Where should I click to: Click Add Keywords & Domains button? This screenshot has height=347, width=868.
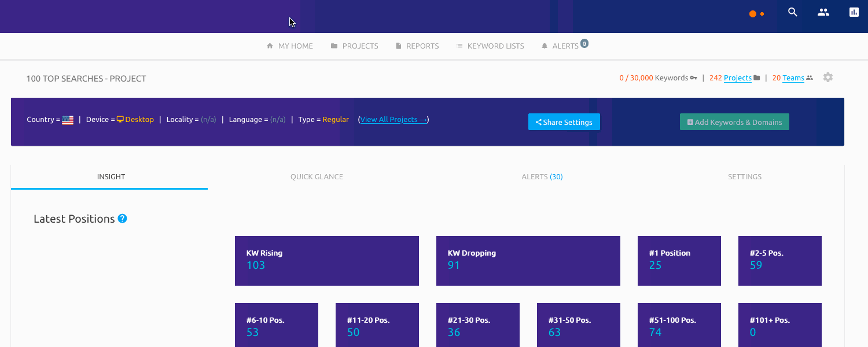click(x=734, y=122)
